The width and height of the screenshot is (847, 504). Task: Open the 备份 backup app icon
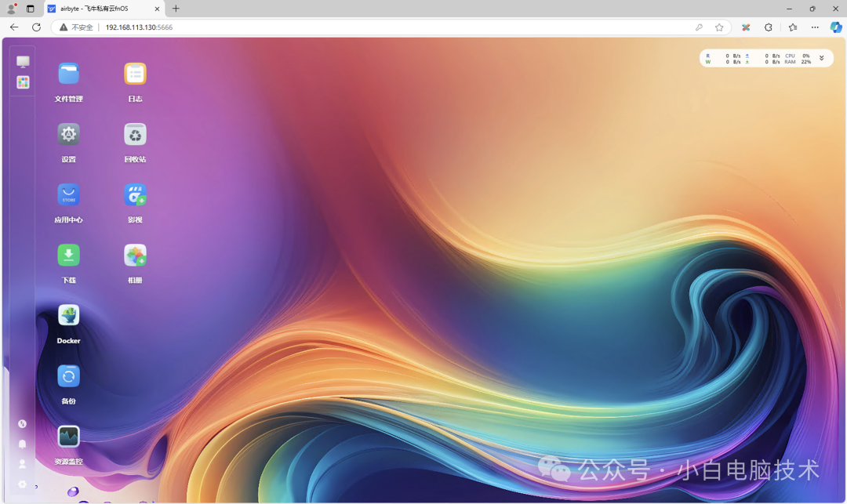68,376
